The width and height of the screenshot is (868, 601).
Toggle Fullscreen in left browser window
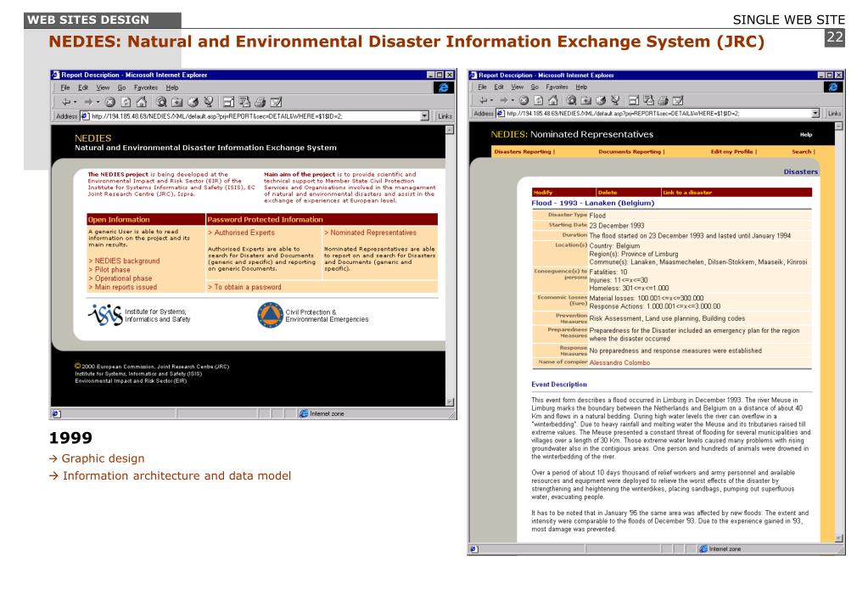click(x=228, y=102)
